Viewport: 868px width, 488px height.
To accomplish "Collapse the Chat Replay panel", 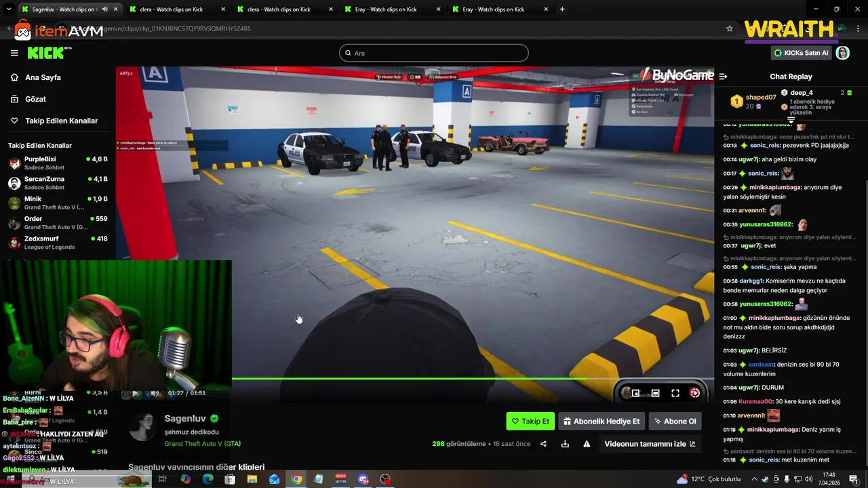I will 723,77.
